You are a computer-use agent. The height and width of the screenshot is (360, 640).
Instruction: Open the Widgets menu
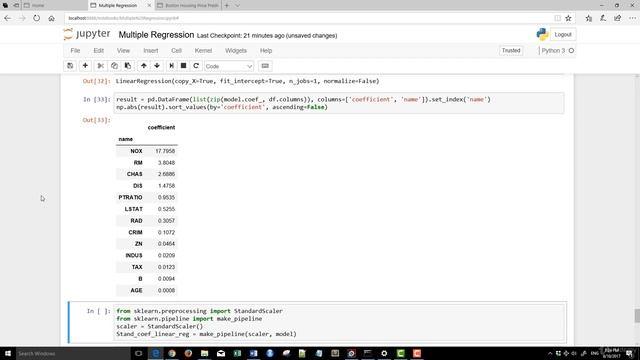click(236, 51)
